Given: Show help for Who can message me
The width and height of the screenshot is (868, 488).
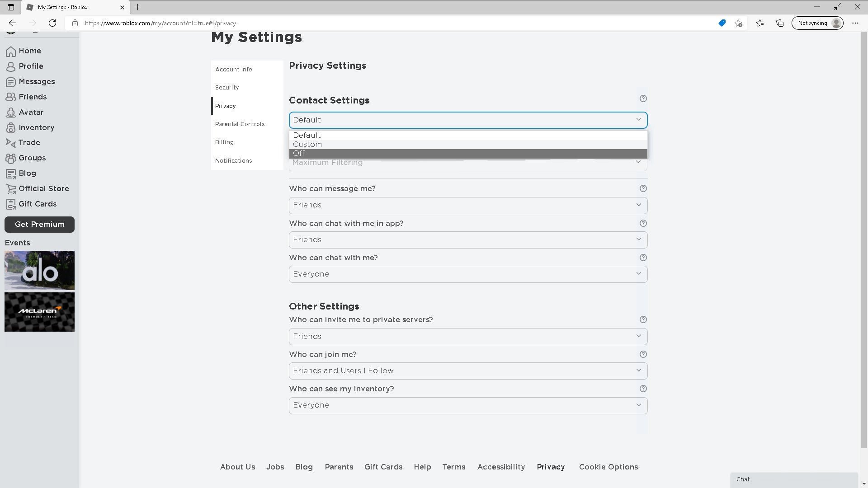Looking at the screenshot, I should 643,188.
